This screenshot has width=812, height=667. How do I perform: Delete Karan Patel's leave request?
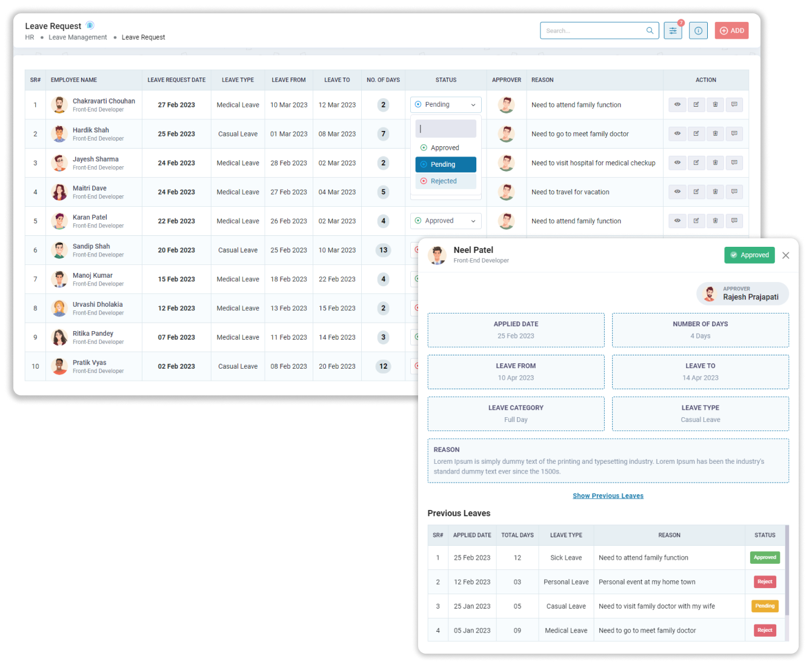tap(715, 221)
